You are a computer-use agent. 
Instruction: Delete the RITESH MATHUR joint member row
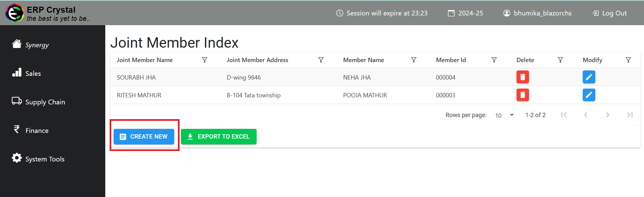coord(523,95)
